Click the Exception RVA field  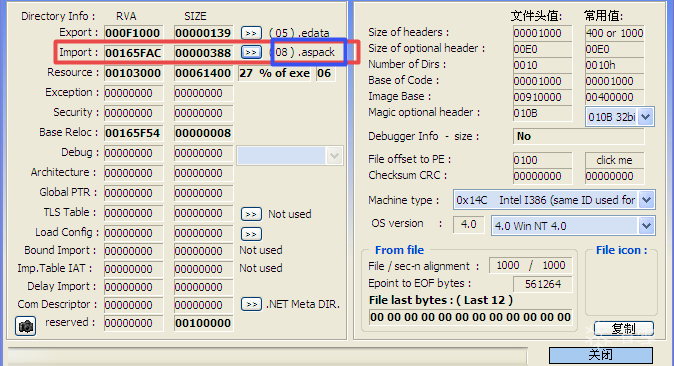134,93
